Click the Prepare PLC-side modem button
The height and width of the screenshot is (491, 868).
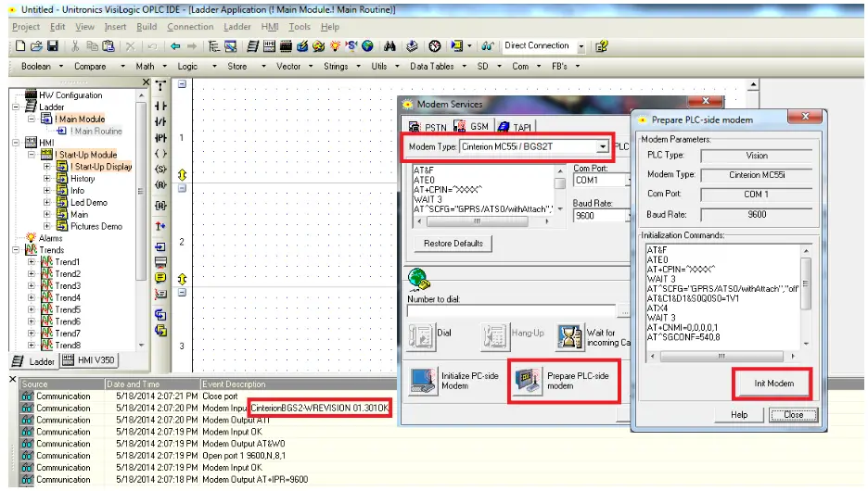564,381
